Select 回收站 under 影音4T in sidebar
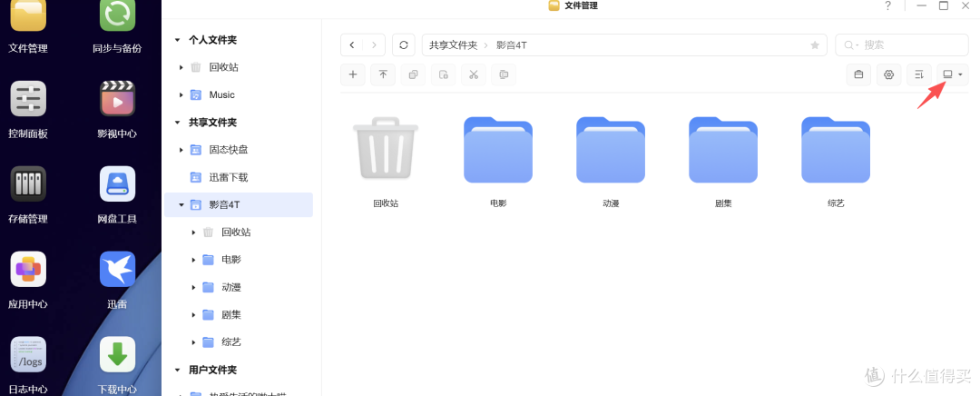This screenshot has height=396, width=980. click(x=236, y=233)
